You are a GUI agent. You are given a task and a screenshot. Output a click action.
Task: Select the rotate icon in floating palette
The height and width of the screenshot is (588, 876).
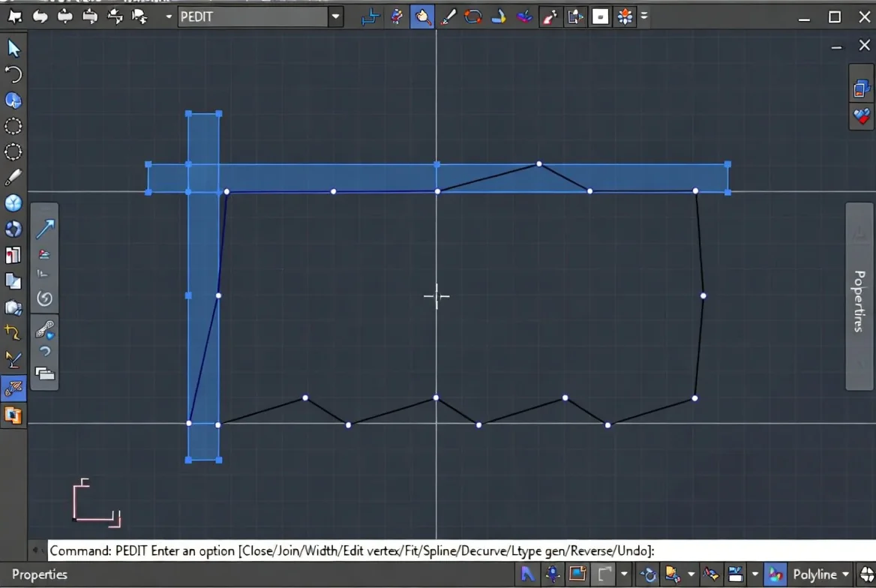tap(45, 298)
